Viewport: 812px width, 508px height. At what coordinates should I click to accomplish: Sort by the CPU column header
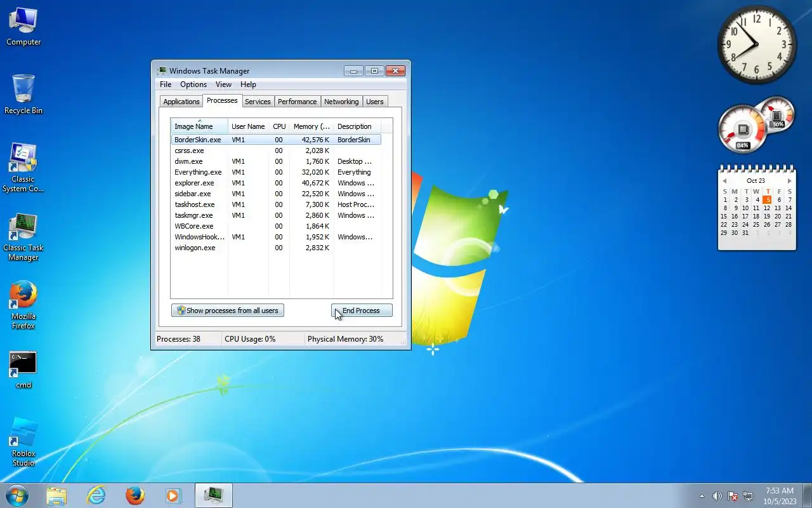tap(279, 126)
